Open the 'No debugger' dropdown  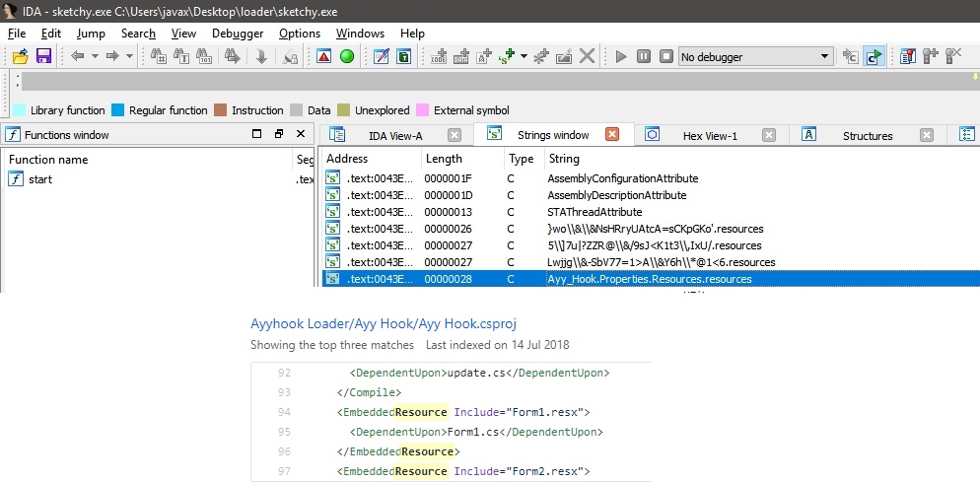pyautogui.click(x=755, y=57)
